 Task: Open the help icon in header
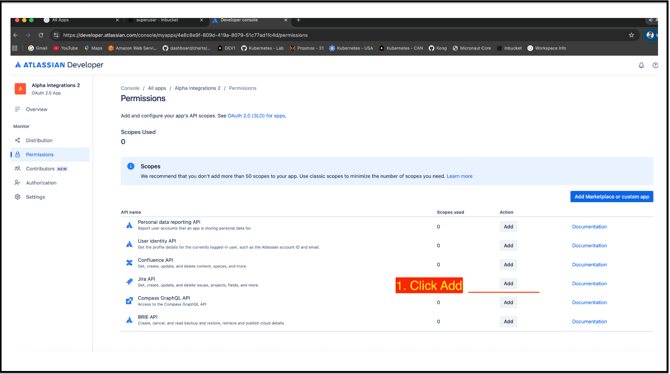click(655, 65)
